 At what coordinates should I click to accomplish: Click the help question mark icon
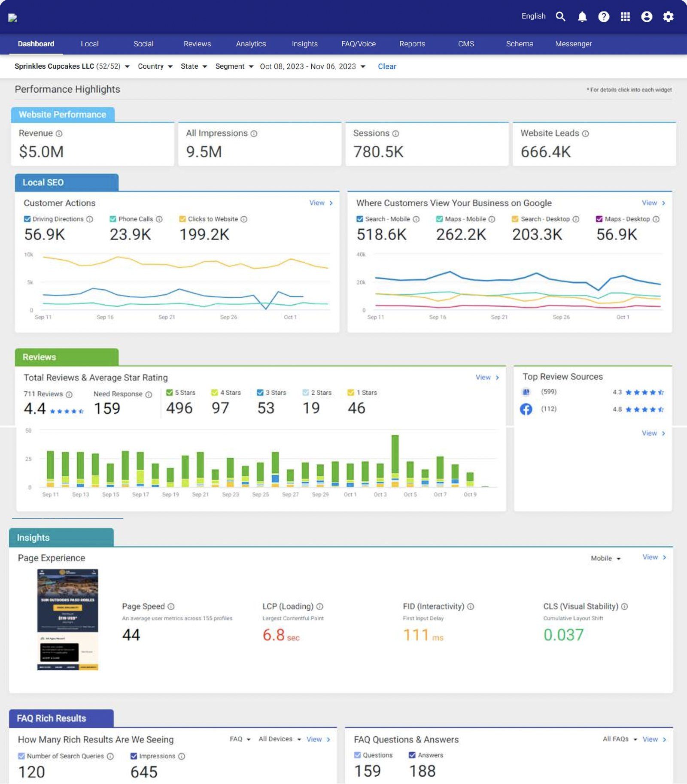[604, 17]
